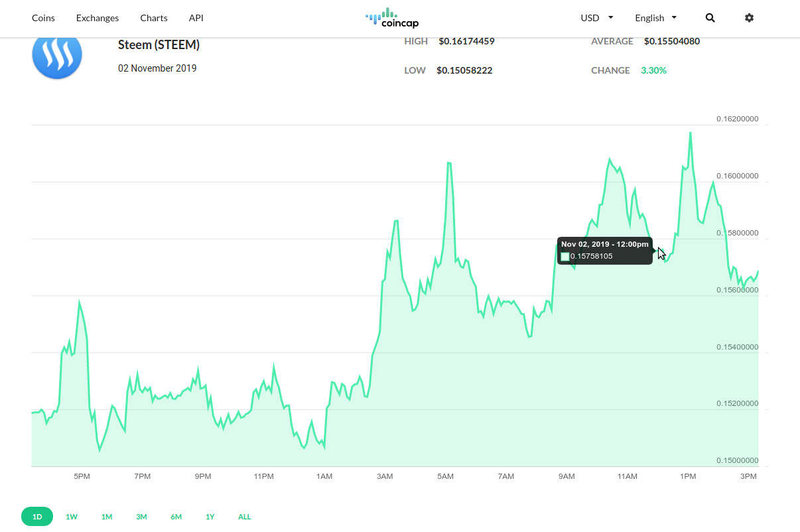800x532 pixels.
Task: Select the 1D time range
Action: [x=37, y=517]
